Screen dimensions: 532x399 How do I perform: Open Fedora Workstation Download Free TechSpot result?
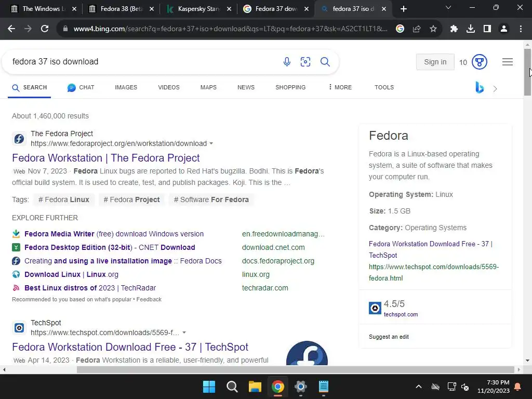pos(130,347)
